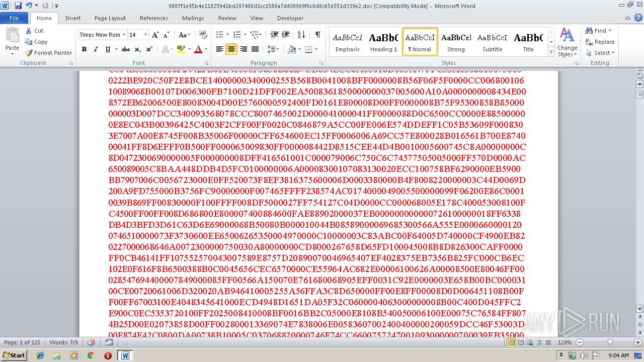
Task: Click the vertical scrollbar down arrow
Action: click(x=639, y=309)
